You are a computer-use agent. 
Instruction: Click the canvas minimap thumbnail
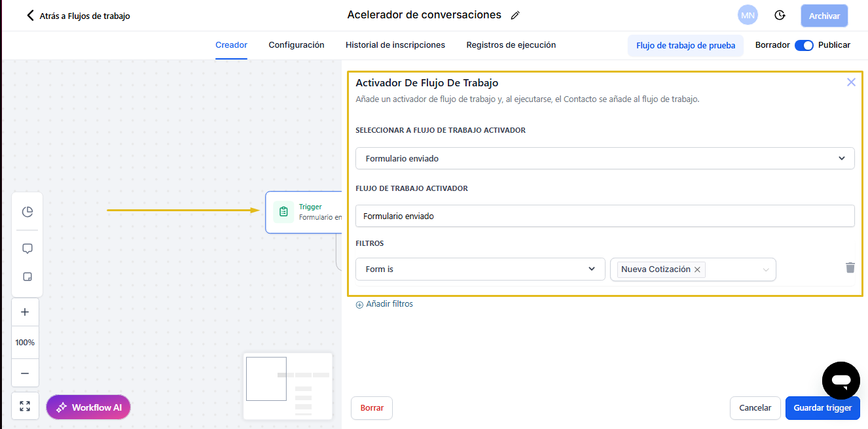[x=288, y=386]
